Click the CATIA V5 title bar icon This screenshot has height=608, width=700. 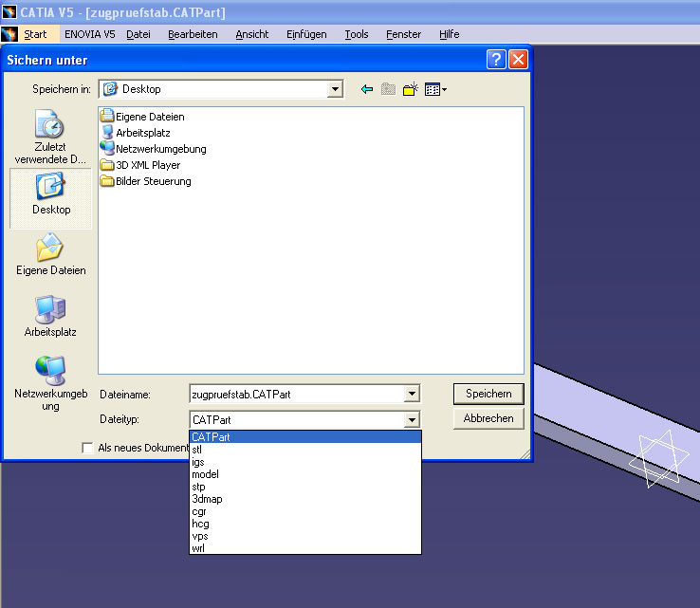(9, 12)
